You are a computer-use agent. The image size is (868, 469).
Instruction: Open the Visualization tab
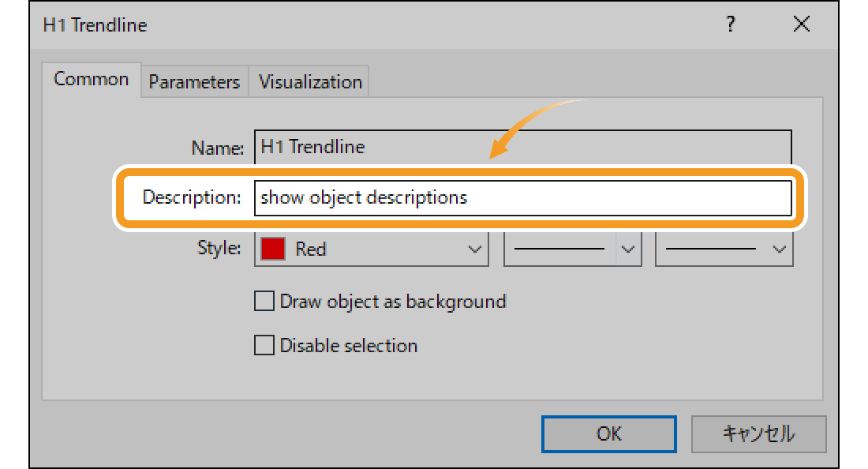click(310, 82)
